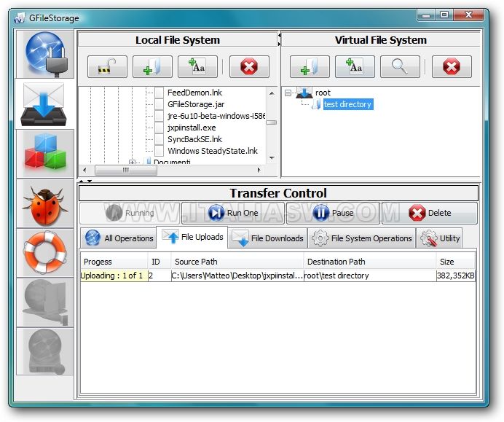This screenshot has height=422, width=504.
Task: Select the mailbox download sidebar icon
Action: (x=44, y=104)
